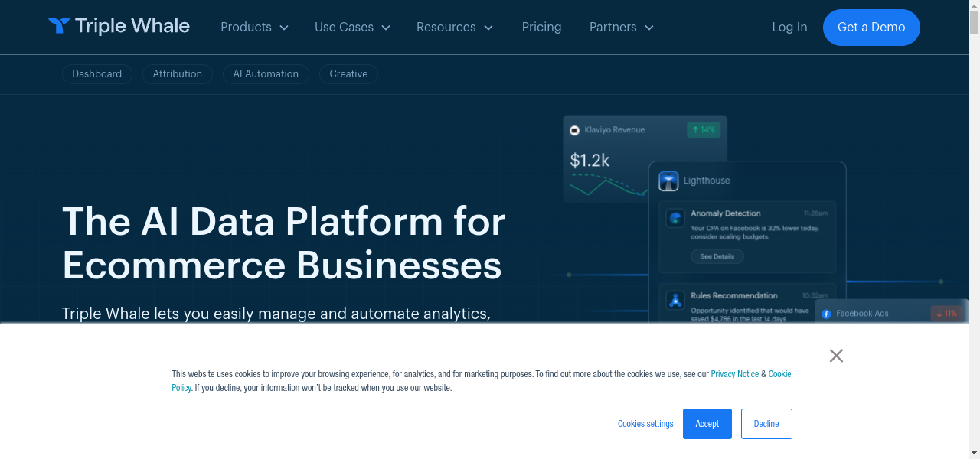Expand the Products dropdown menu
The image size is (980, 459).
tap(254, 28)
